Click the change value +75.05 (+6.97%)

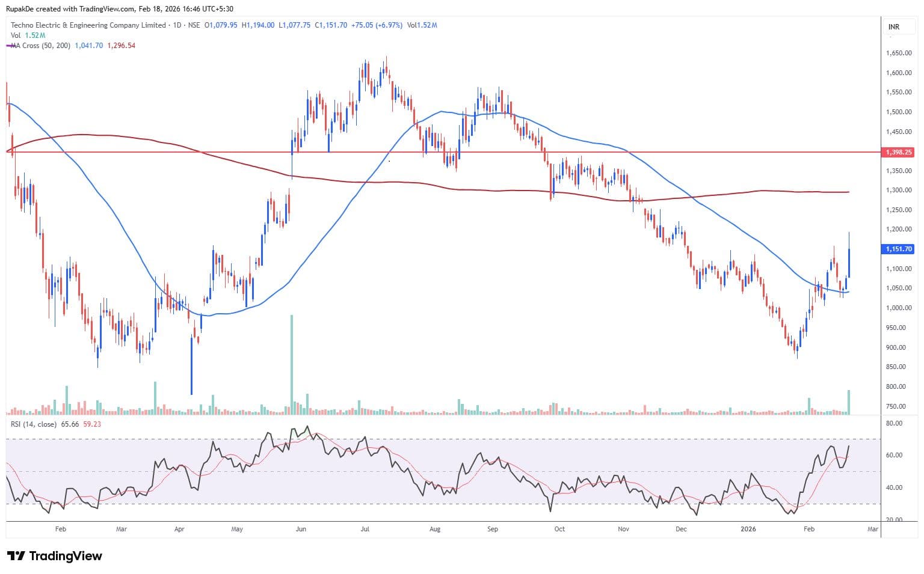378,25
